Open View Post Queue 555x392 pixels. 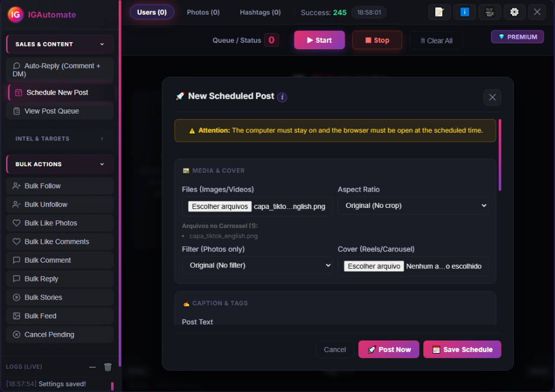pos(60,111)
